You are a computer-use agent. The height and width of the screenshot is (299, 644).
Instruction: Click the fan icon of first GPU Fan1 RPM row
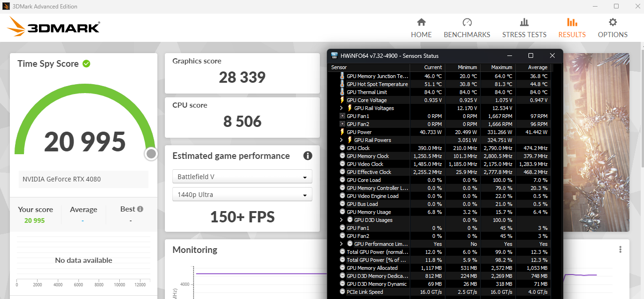tap(342, 116)
